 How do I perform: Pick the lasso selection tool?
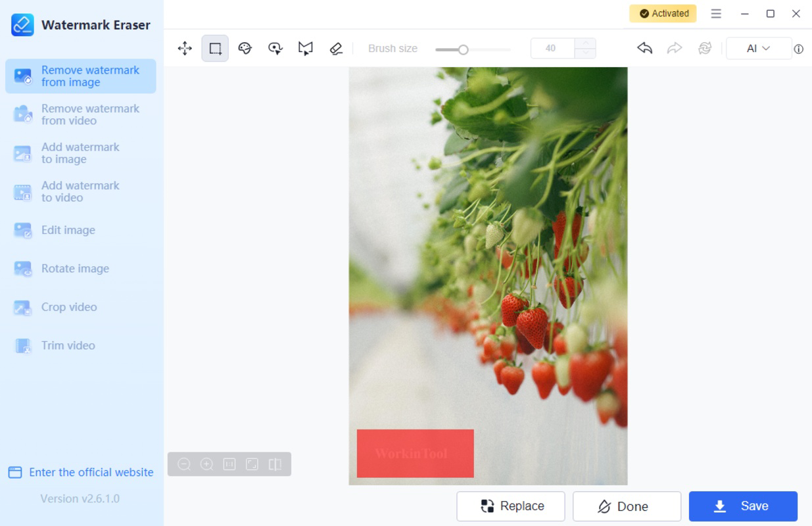(x=275, y=48)
